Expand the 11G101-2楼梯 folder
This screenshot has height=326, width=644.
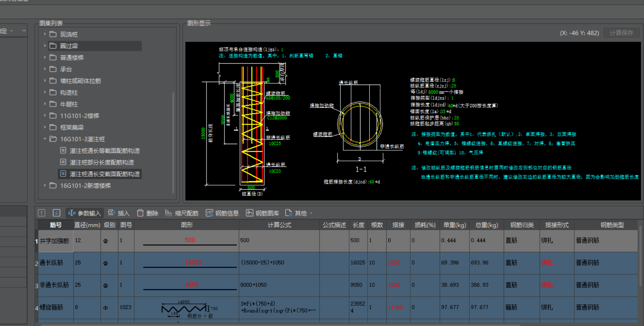[x=45, y=115]
